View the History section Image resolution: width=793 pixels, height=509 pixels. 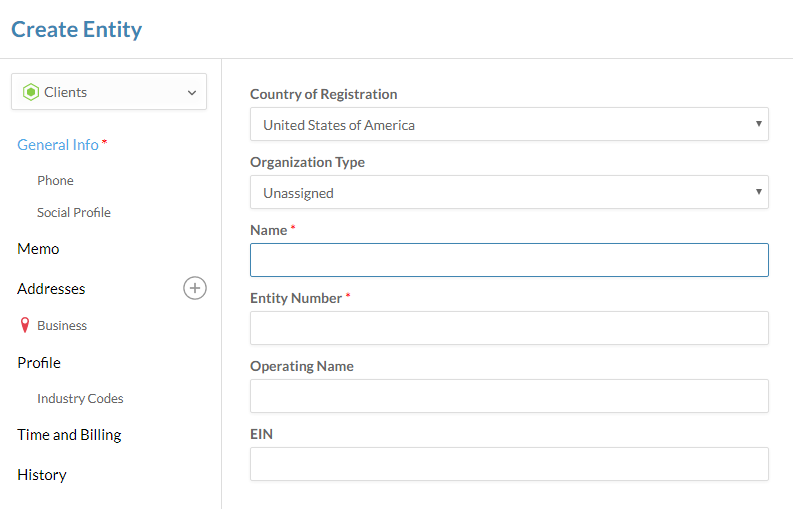[42, 475]
